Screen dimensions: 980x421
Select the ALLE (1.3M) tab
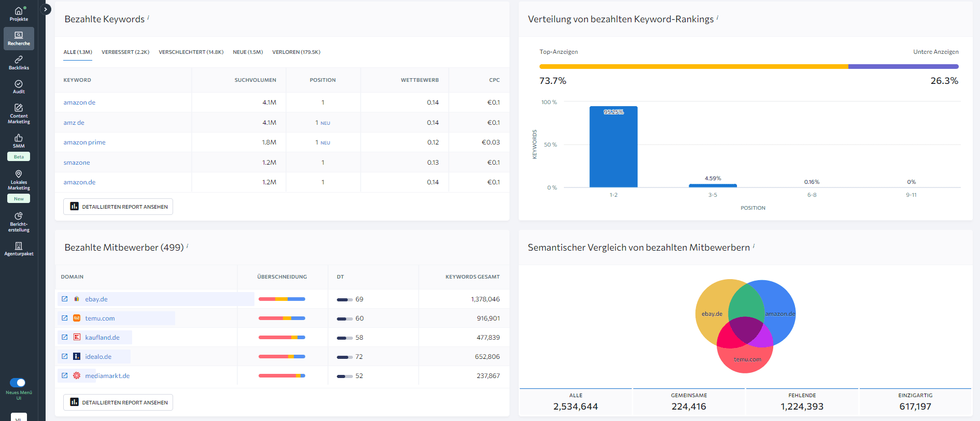[x=78, y=52]
